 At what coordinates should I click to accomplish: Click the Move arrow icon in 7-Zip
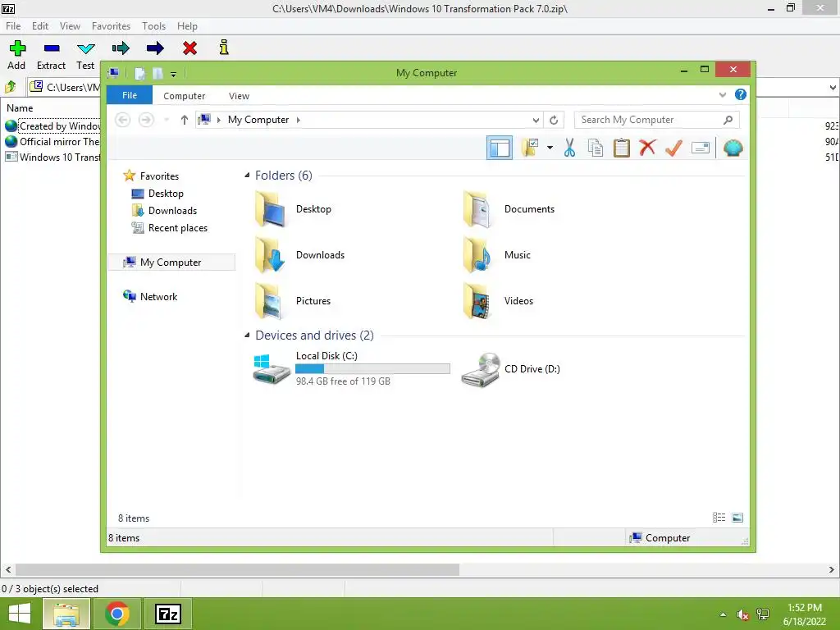click(155, 48)
